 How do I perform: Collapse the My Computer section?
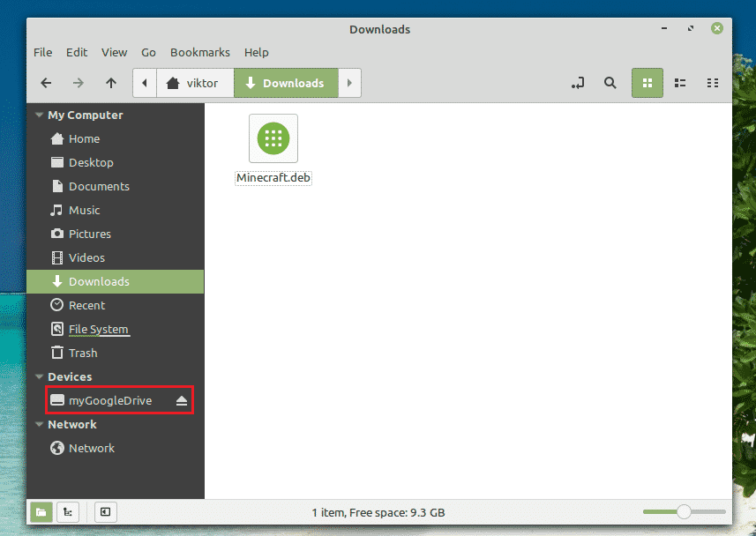click(39, 115)
